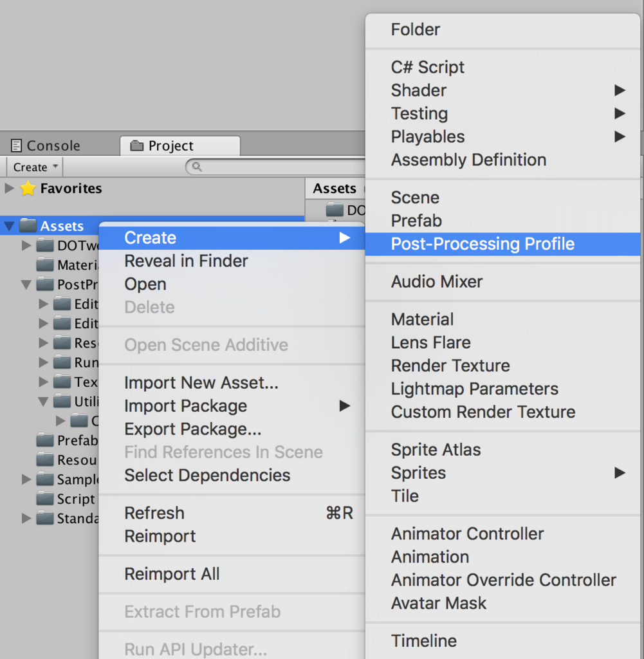644x659 pixels.
Task: Click the DOTween folder icon in tree
Action: pyautogui.click(x=45, y=245)
